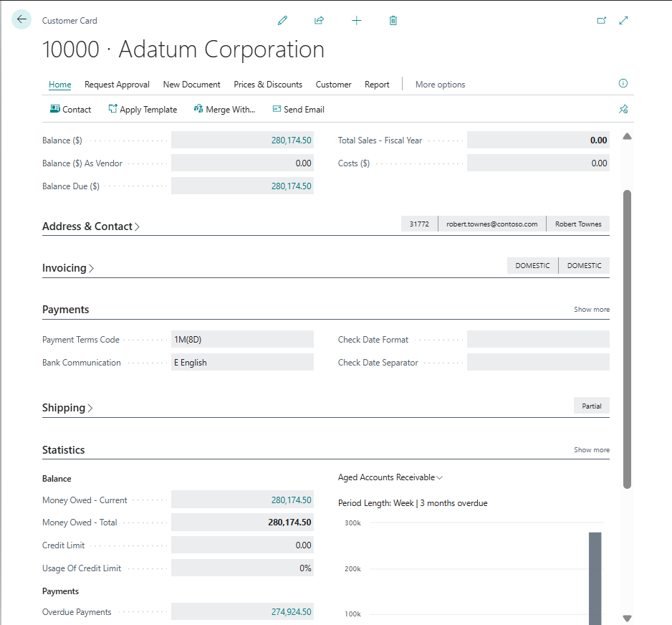
Task: Click Money Owed - Total value
Action: pos(242,523)
